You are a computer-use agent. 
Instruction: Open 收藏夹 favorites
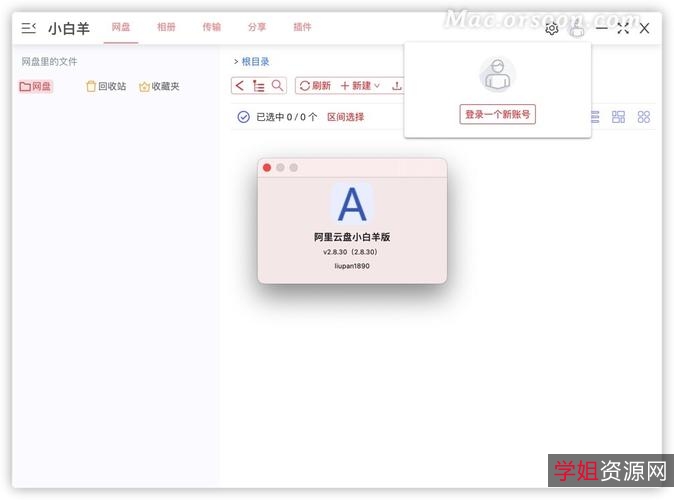click(159, 86)
